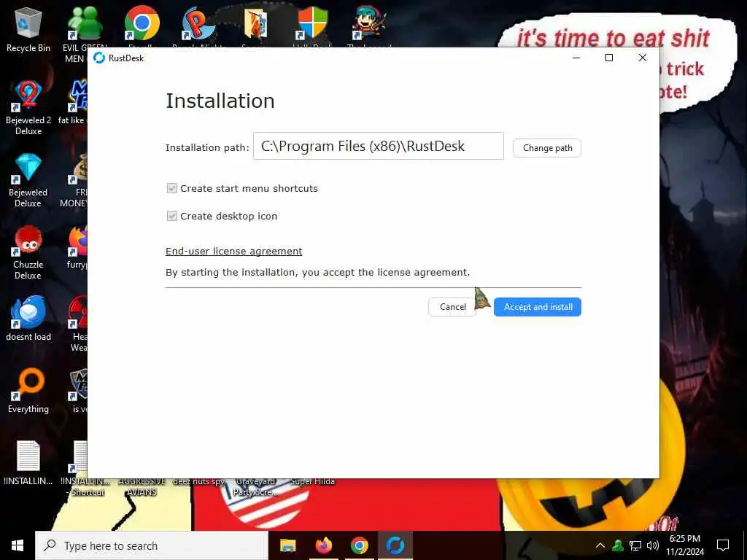Close the RustDesk installer window
Viewport: 747px width, 560px height.
pos(642,58)
